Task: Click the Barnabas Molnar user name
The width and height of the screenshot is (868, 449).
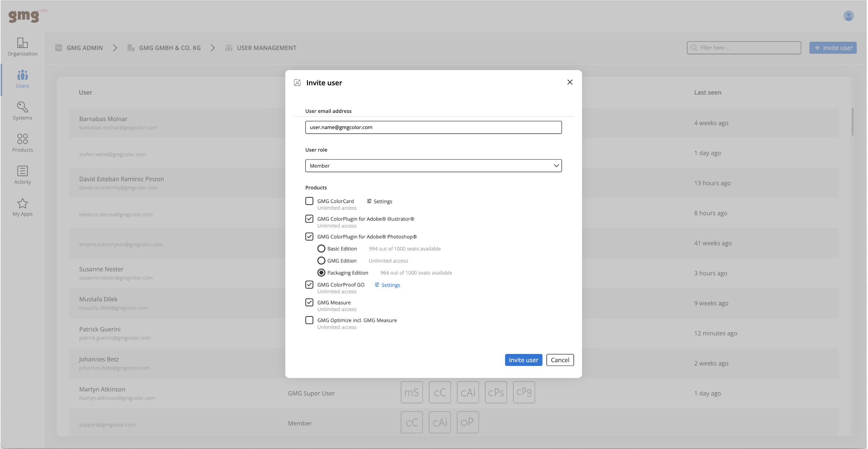Action: (x=103, y=119)
